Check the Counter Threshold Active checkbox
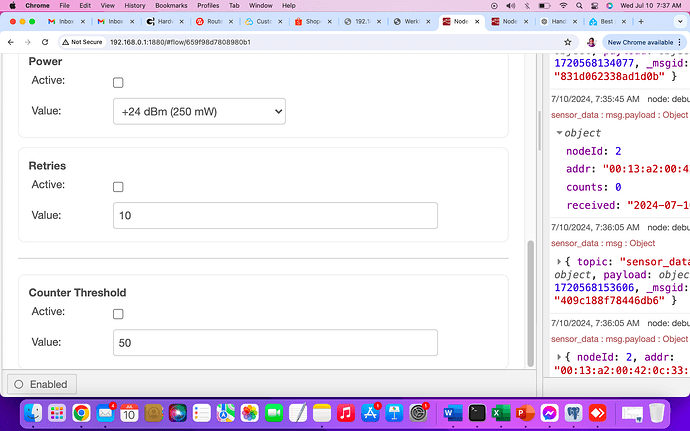This screenshot has width=690, height=431. coord(118,314)
